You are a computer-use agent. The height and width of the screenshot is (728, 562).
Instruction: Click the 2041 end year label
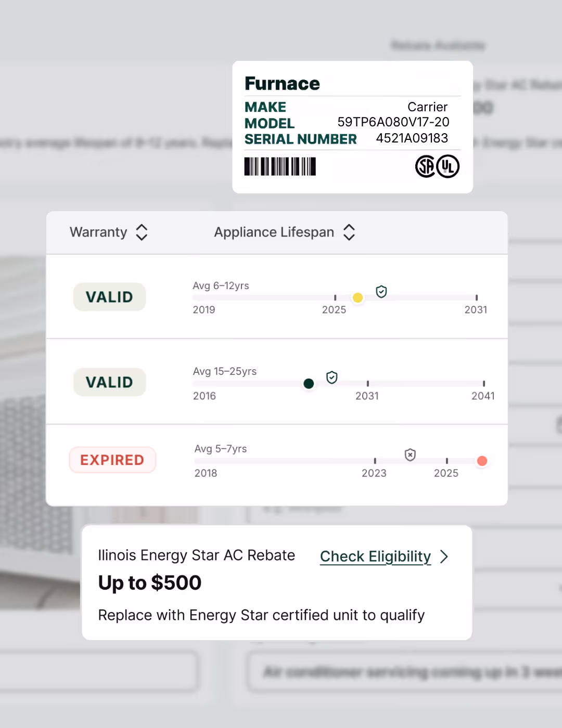(483, 396)
